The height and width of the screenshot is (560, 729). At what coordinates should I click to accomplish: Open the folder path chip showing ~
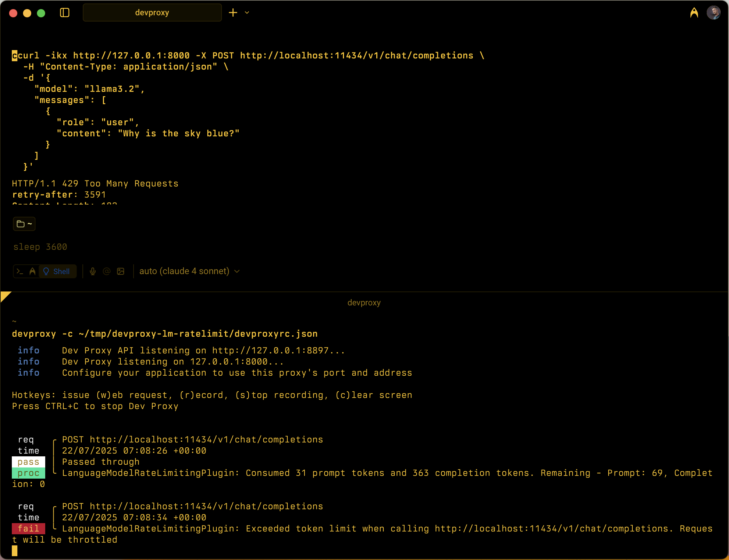point(24,224)
